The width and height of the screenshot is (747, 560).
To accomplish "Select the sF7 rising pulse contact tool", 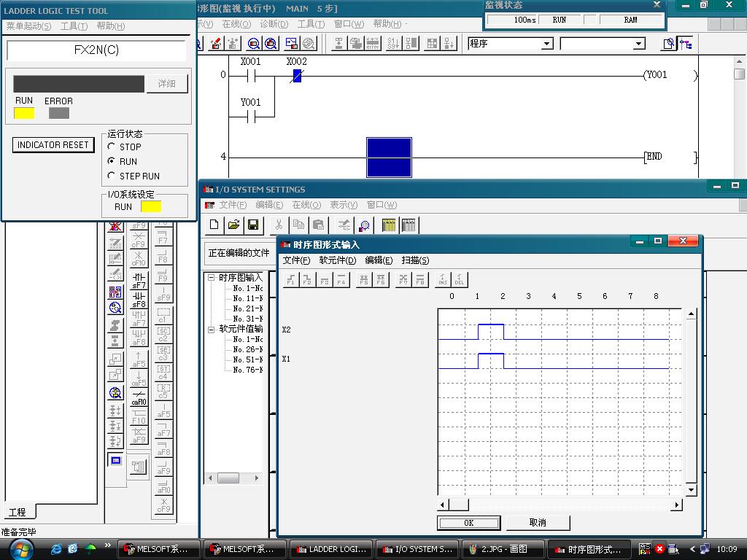I will (x=139, y=281).
